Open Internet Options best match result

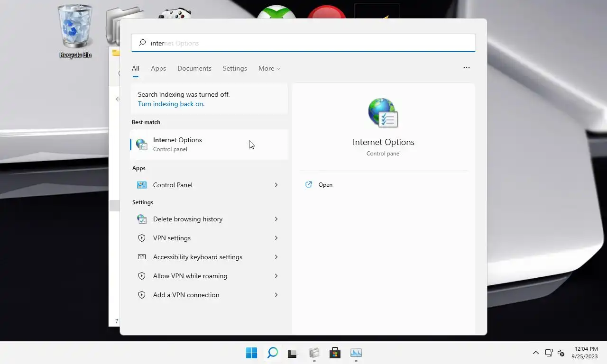click(209, 144)
